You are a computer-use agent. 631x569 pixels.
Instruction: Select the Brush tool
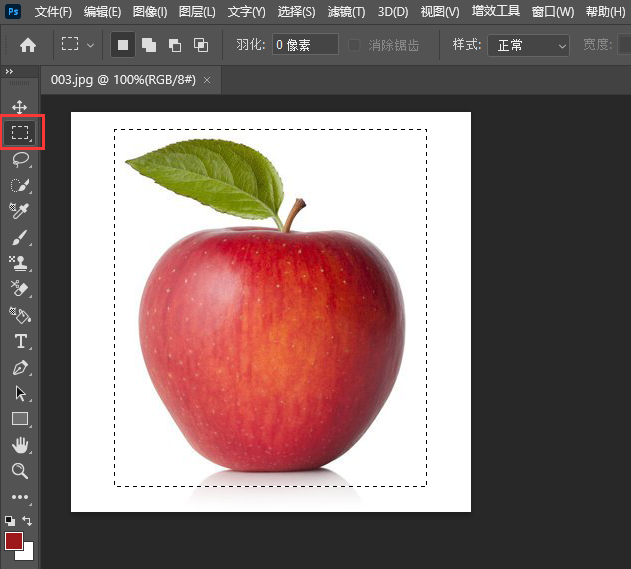click(19, 237)
